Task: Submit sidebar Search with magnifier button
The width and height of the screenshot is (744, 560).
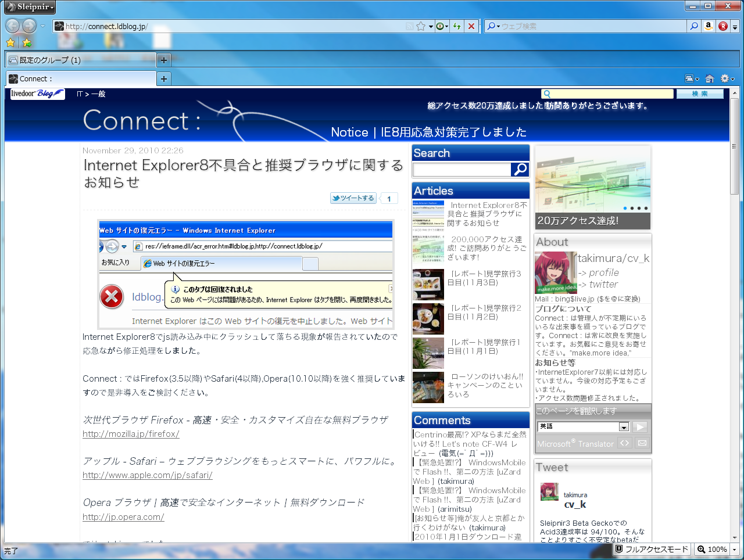Action: [520, 169]
